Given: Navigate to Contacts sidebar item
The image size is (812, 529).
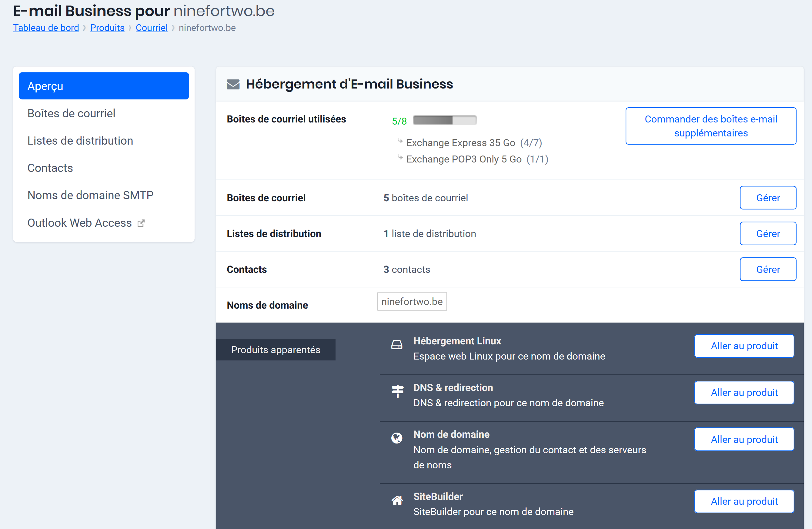Looking at the screenshot, I should (50, 168).
